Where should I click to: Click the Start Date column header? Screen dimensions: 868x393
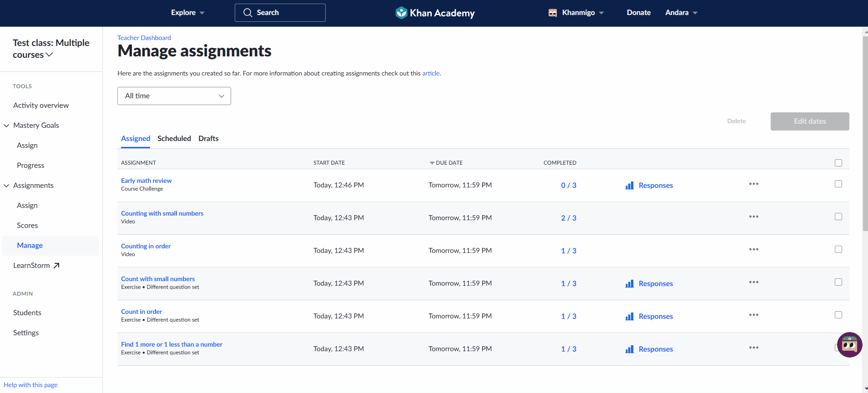(329, 163)
